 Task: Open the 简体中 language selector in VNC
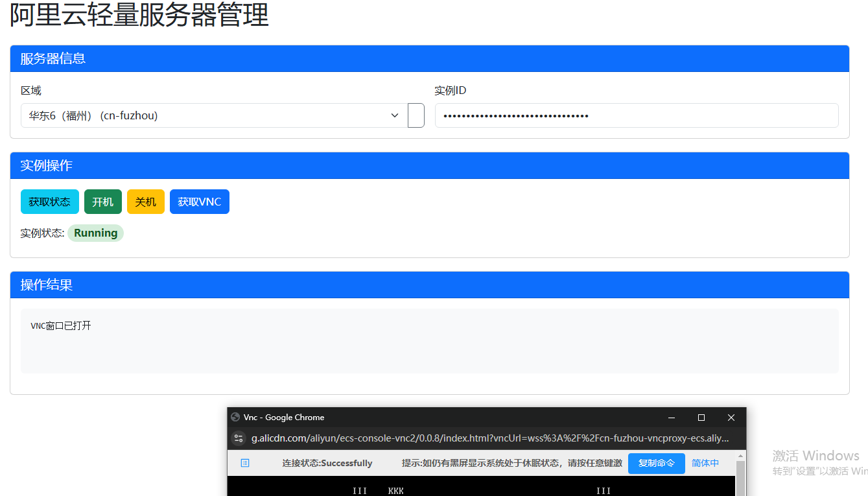tap(705, 463)
